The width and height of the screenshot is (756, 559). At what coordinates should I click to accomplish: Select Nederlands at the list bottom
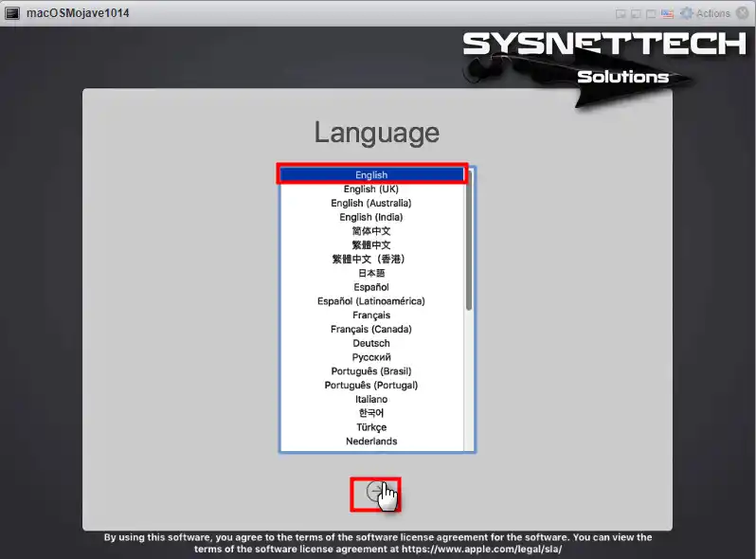click(x=371, y=442)
